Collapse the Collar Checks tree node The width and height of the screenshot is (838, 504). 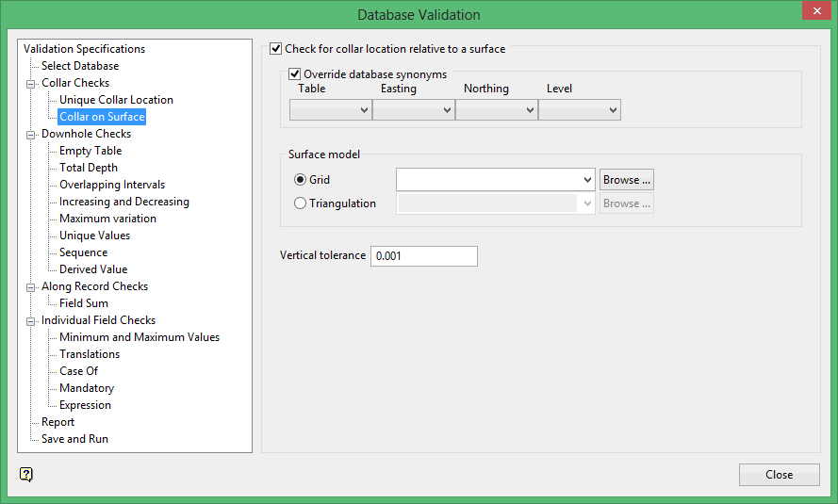click(30, 83)
